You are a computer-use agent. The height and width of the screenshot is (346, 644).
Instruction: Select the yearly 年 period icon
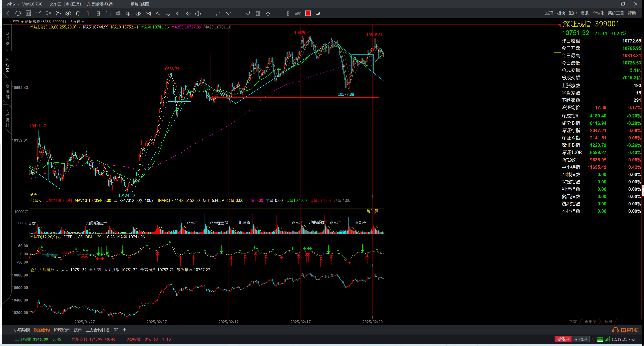pyautogui.click(x=128, y=13)
